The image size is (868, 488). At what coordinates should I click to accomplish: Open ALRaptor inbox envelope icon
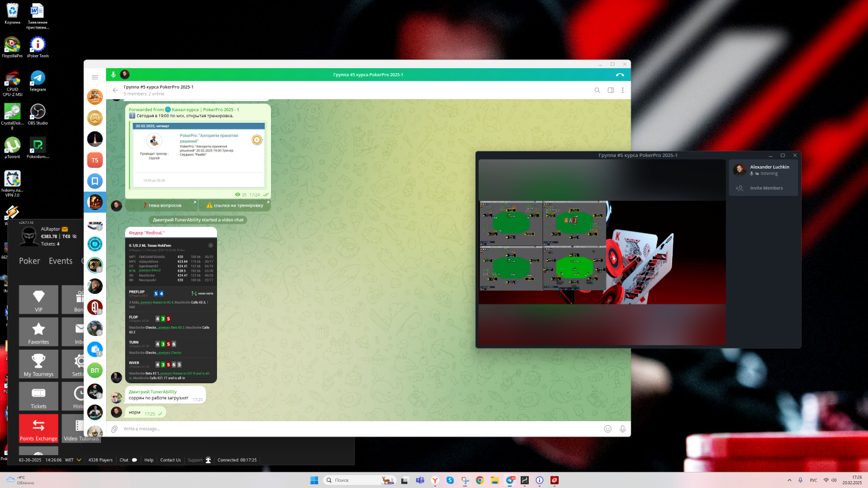(64, 229)
